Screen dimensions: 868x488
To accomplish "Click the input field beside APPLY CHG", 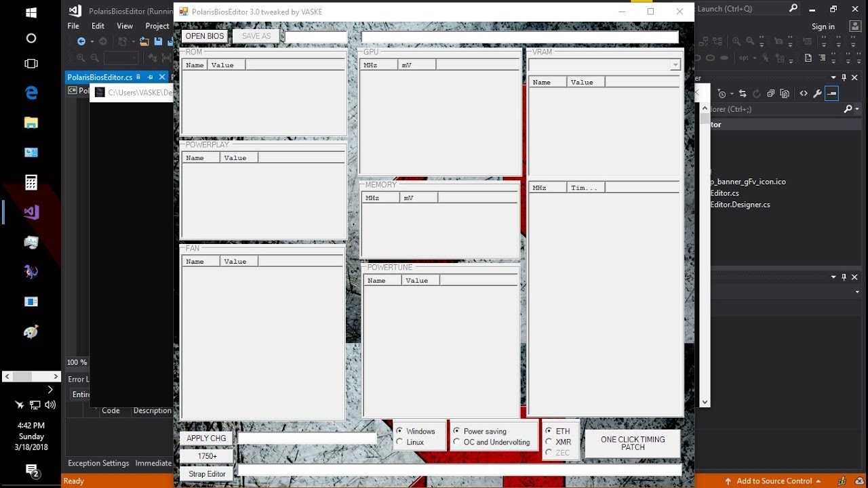I will (x=307, y=439).
